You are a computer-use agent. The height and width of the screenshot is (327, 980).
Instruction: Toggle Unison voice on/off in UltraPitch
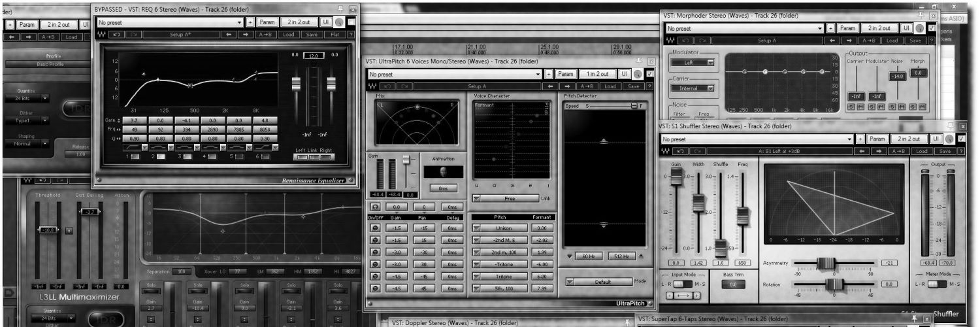click(x=376, y=228)
